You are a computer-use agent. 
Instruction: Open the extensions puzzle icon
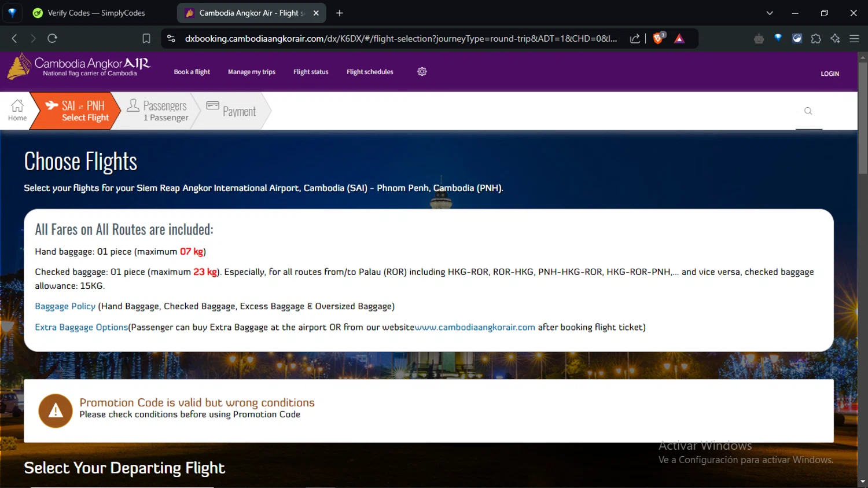pyautogui.click(x=816, y=39)
